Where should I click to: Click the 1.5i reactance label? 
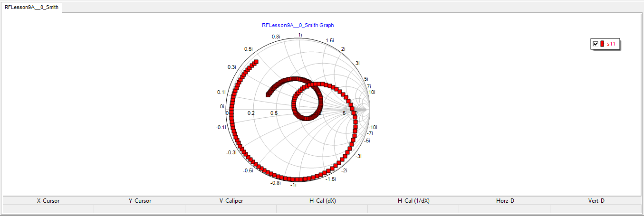click(x=329, y=40)
